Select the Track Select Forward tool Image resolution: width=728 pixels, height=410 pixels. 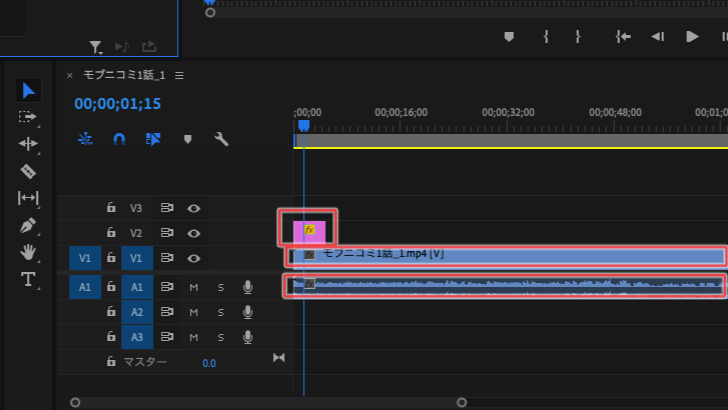coord(27,117)
